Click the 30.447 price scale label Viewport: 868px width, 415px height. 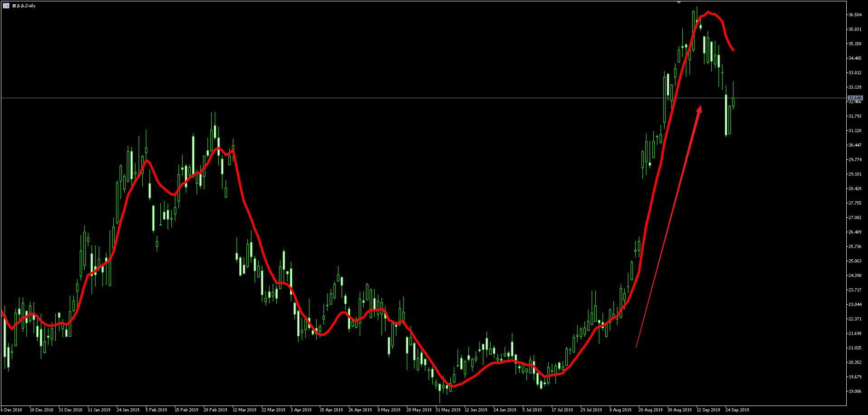coord(855,145)
